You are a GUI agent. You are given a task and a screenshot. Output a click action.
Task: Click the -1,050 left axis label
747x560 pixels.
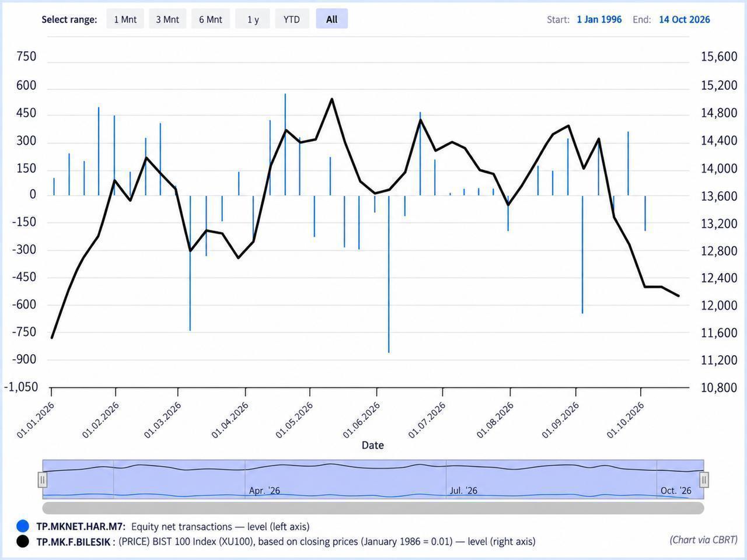pyautogui.click(x=21, y=387)
